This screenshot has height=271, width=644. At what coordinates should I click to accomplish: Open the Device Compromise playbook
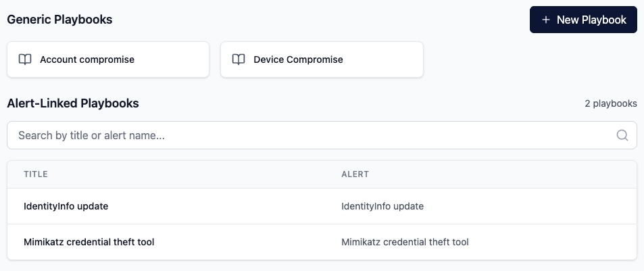pos(298,59)
